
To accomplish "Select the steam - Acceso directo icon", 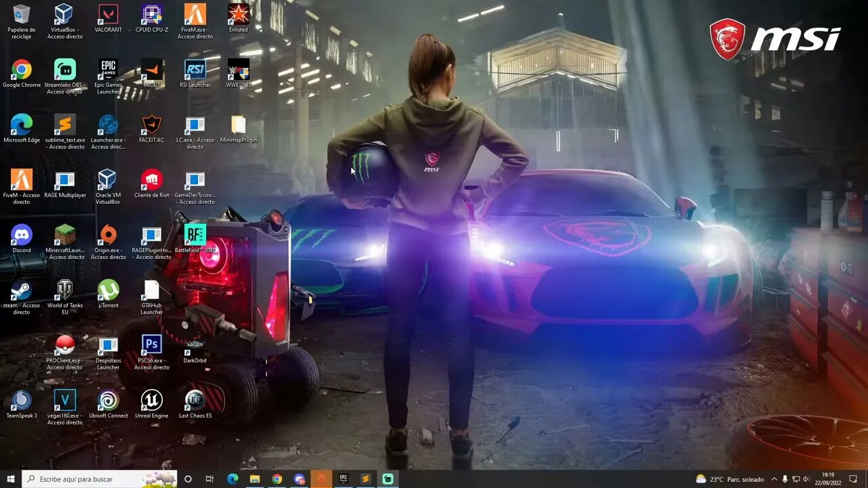I will 22,297.
